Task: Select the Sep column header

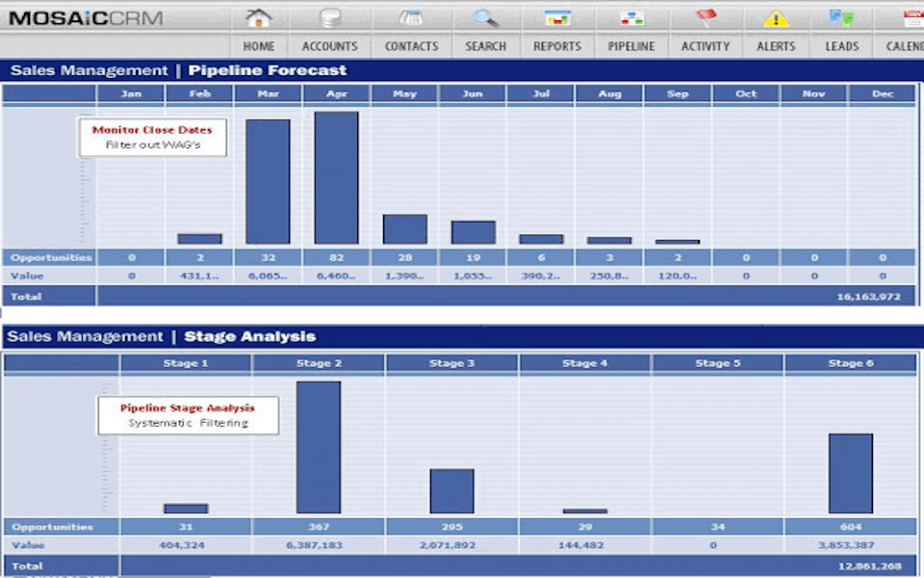Action: click(678, 93)
